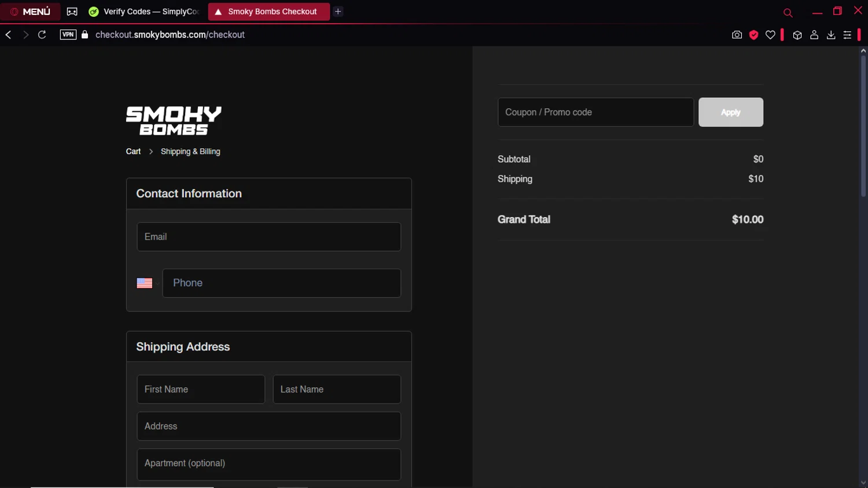Screen dimensions: 868x488
Task: Focus the address bar with the checkout URL
Action: (x=170, y=35)
